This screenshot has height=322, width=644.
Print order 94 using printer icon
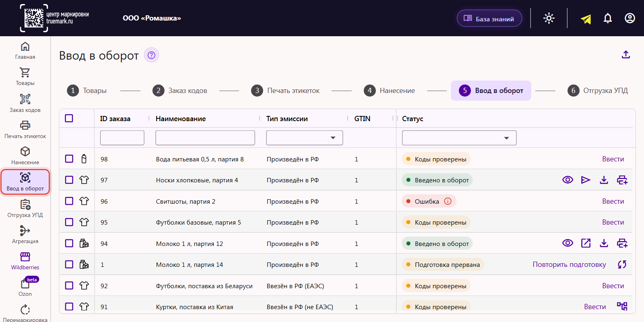622,243
